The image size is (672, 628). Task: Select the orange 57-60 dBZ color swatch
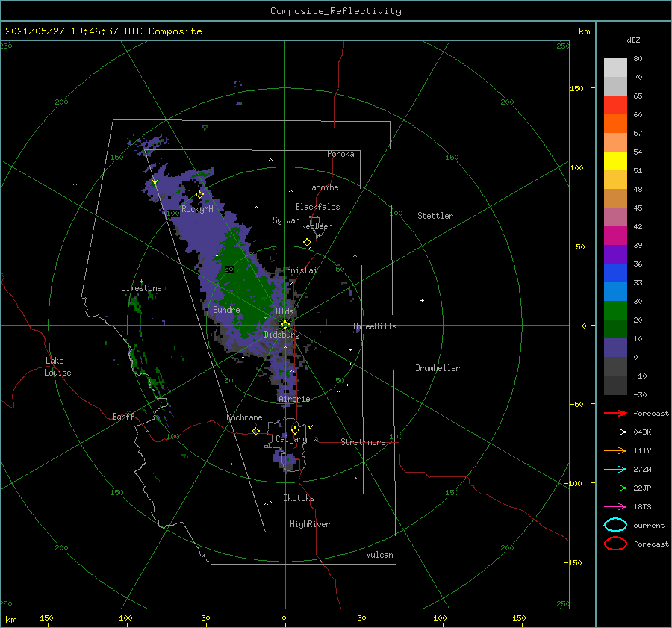pos(615,124)
